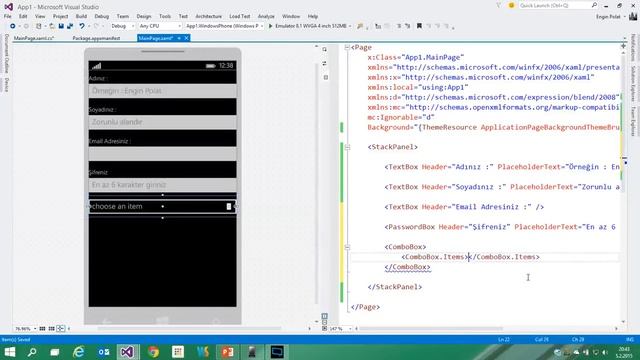Open the Analyze menu
Screen dimensions: 640x360
coord(266,16)
